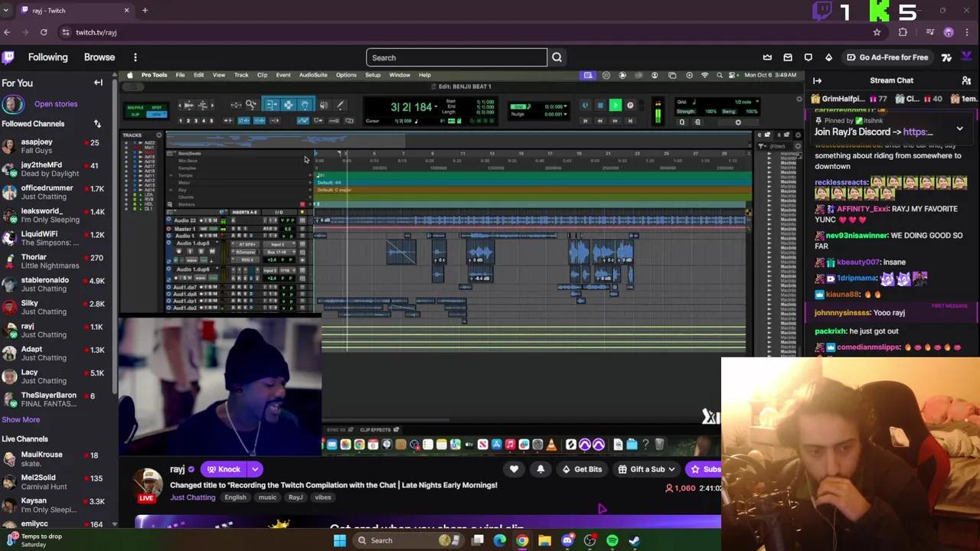Open Steam from the taskbar

pyautogui.click(x=635, y=540)
